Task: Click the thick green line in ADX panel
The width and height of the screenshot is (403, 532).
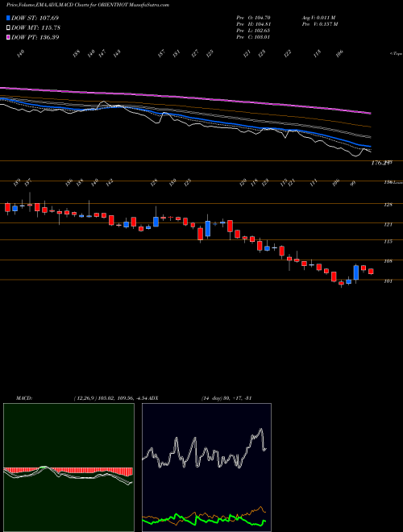Action: (204, 520)
